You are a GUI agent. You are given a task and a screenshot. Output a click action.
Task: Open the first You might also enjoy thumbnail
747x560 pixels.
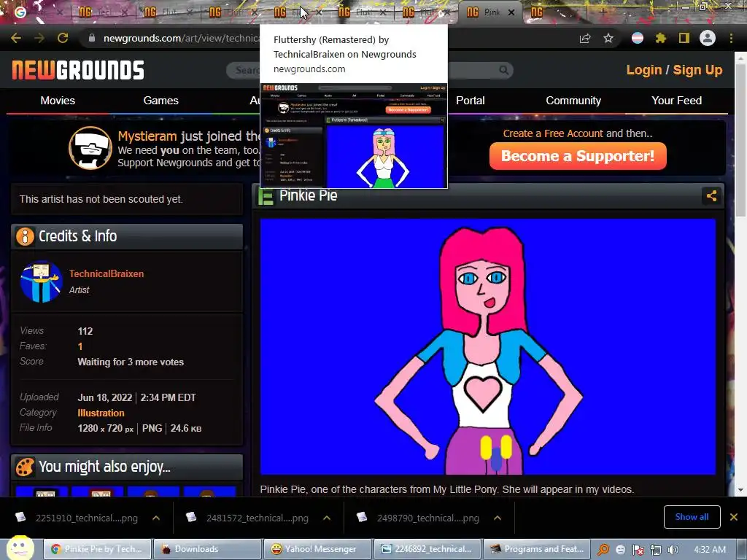click(42, 491)
